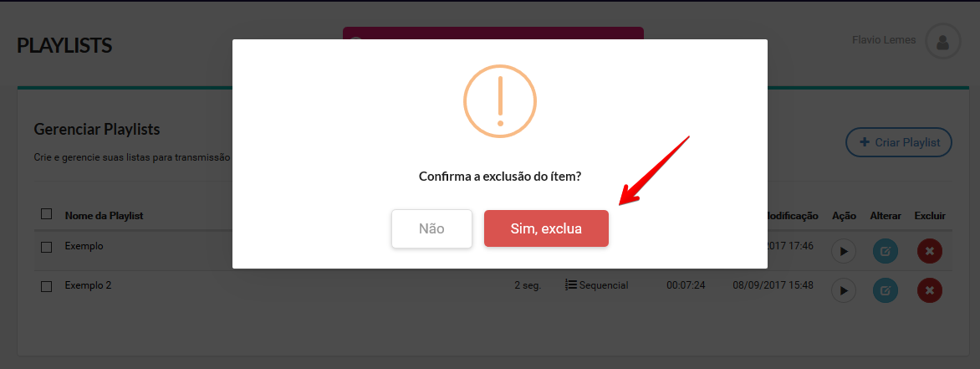This screenshot has height=369, width=980.
Task: Open the Flavio Lemes user name
Action: [884, 40]
